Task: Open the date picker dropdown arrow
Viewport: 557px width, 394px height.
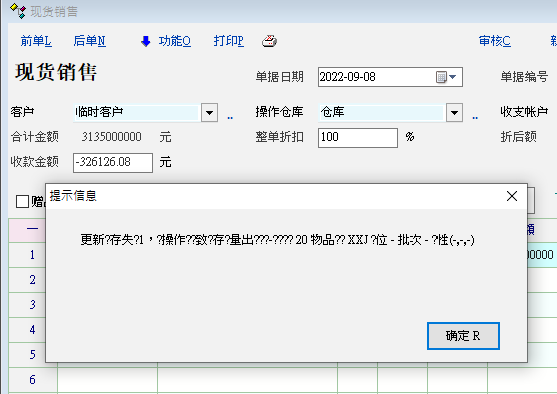Action: [453, 77]
